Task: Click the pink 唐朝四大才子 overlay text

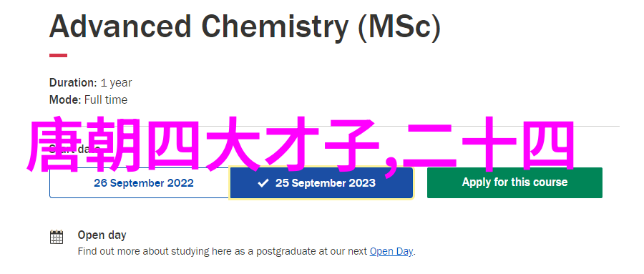Action: click(x=201, y=144)
